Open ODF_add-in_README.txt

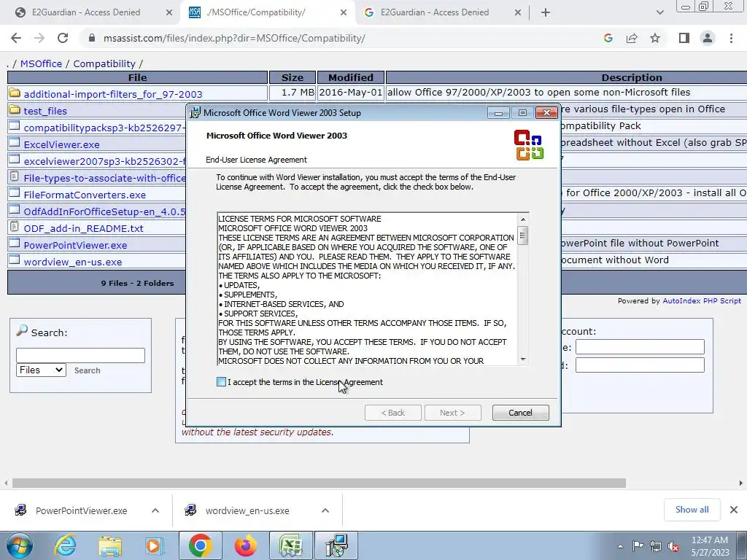[x=83, y=228]
